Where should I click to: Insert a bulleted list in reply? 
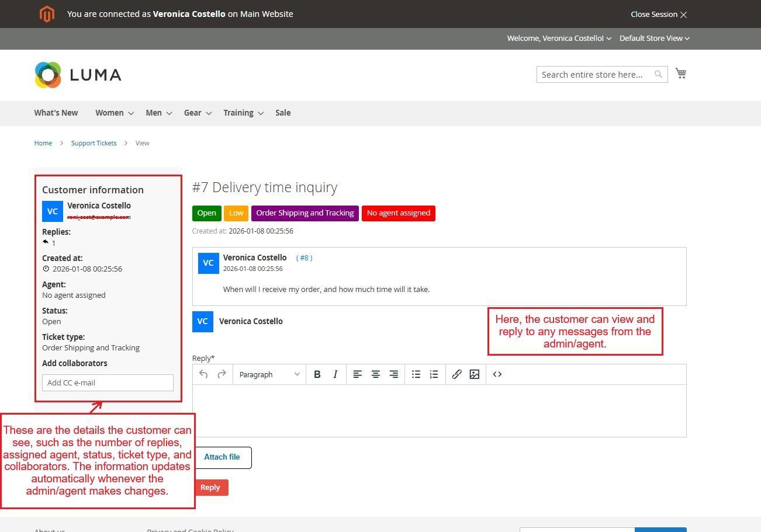(x=416, y=374)
